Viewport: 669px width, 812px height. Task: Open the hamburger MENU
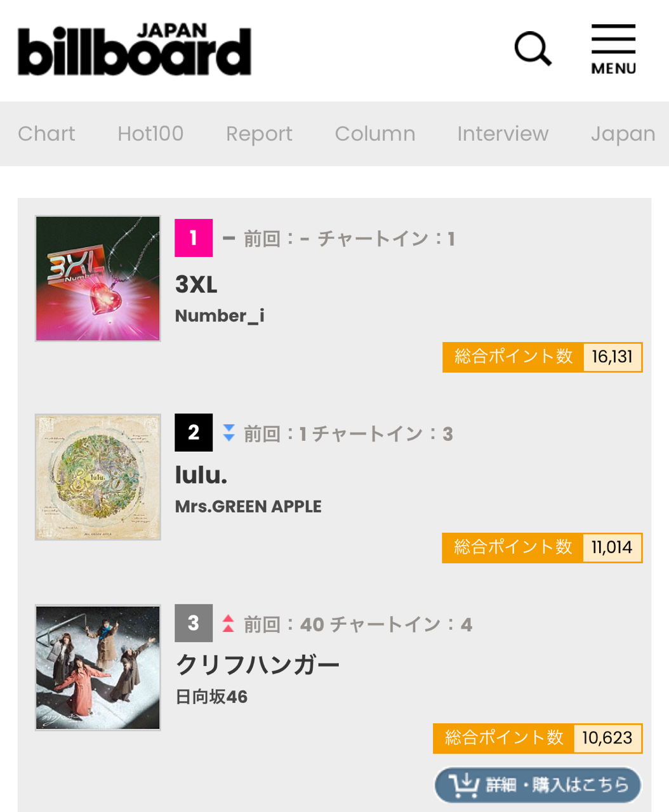(x=613, y=49)
